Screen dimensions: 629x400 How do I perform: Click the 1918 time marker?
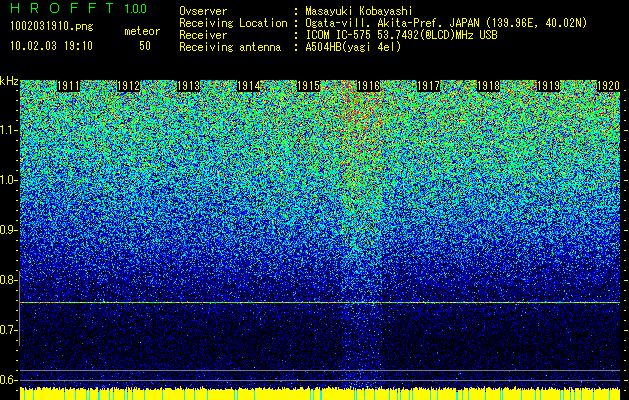tap(489, 86)
